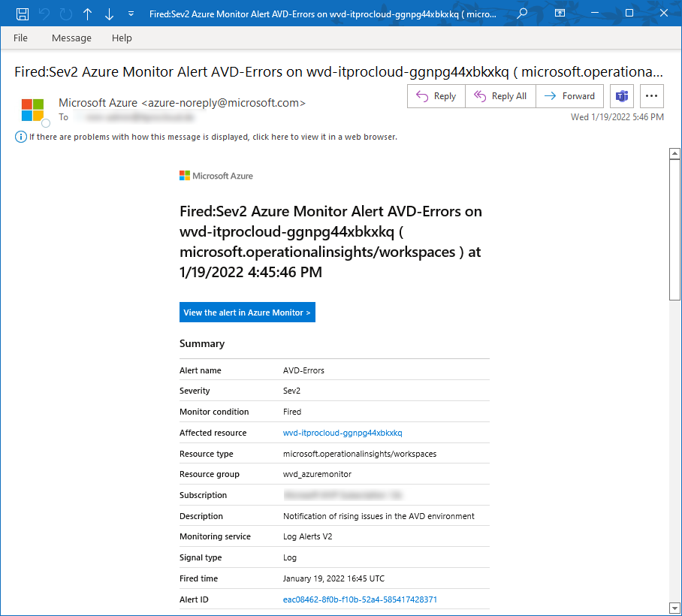The width and height of the screenshot is (682, 616).
Task: Click the description text about AVD environment
Action: point(379,516)
